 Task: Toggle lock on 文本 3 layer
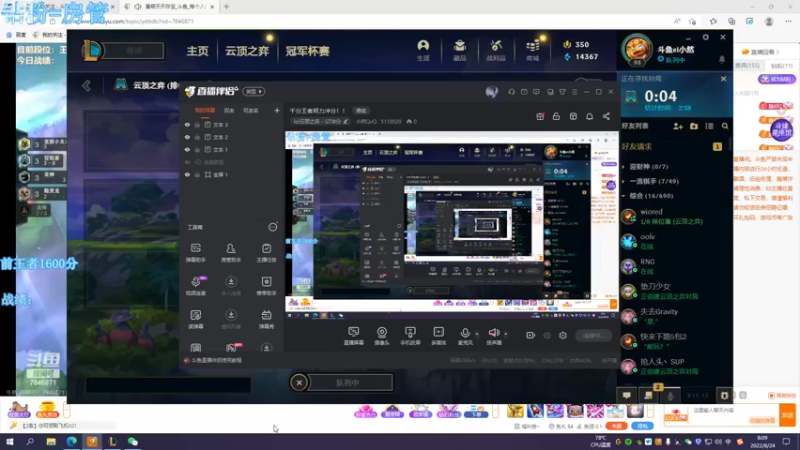pyautogui.click(x=197, y=124)
